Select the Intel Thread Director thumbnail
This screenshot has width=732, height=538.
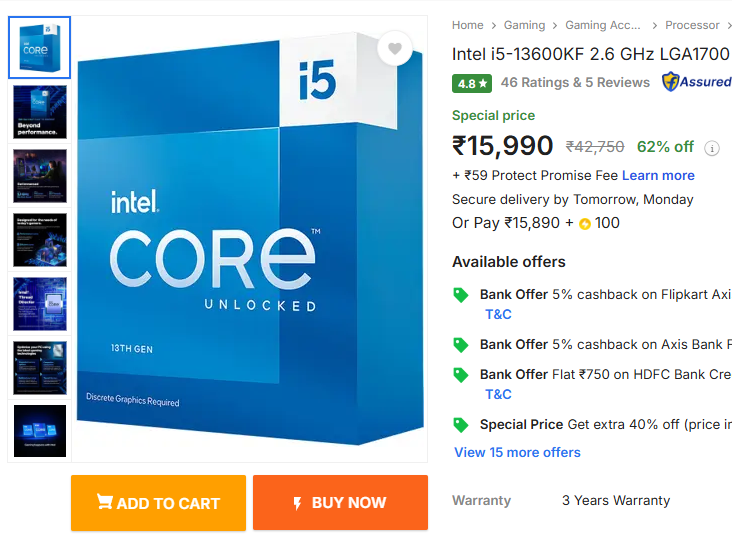pos(40,304)
